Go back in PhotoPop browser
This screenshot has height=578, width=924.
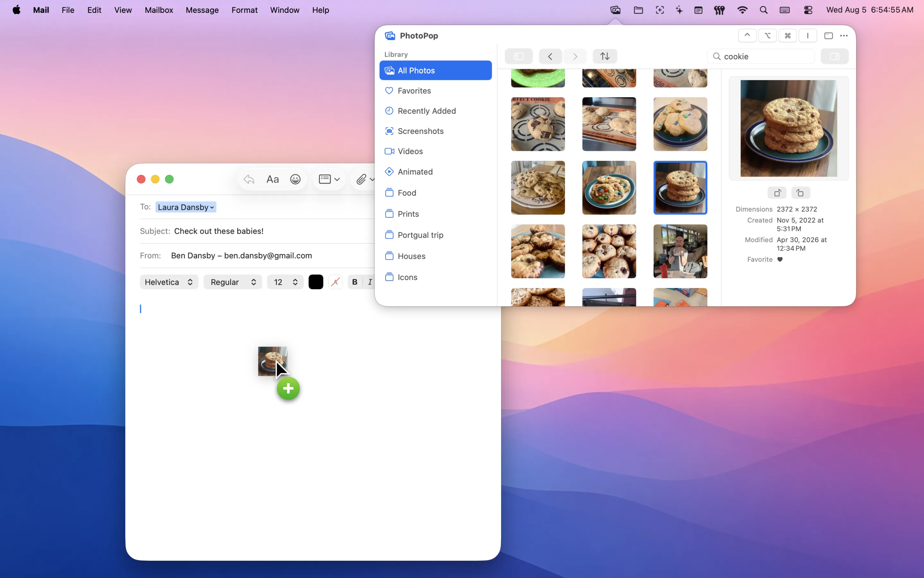point(550,56)
